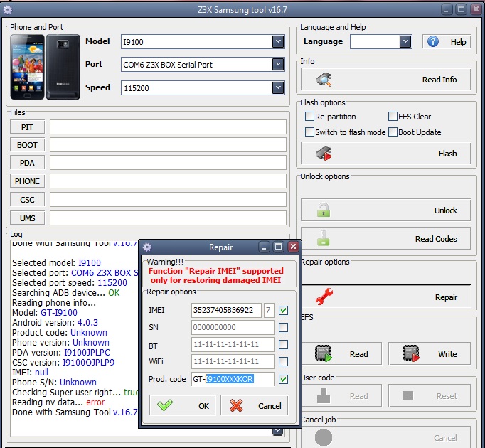Open the Port dropdown
This screenshot has height=448, width=485.
[x=278, y=64]
